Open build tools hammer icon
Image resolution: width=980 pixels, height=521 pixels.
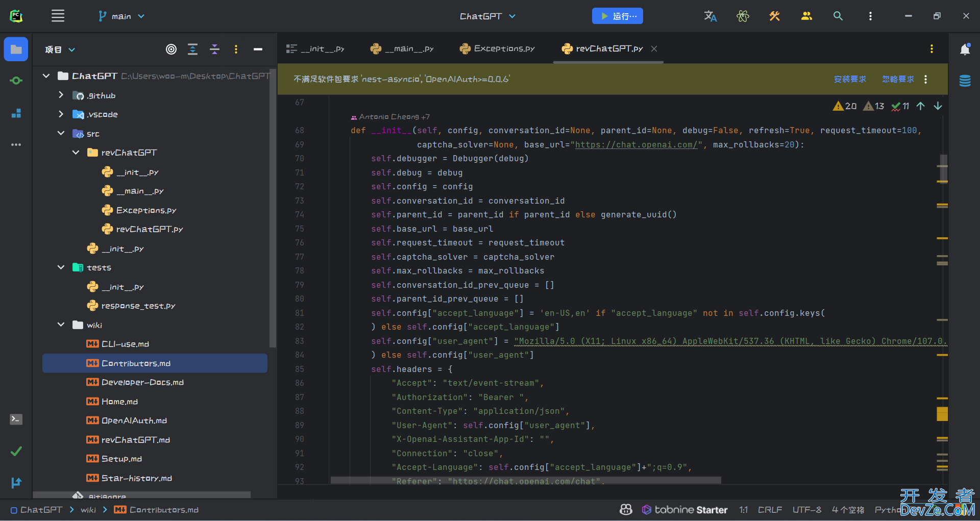(x=774, y=16)
